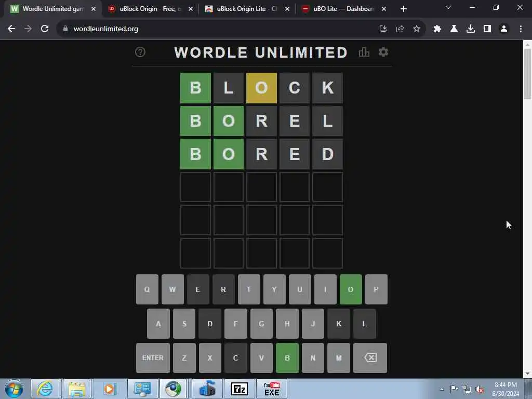This screenshot has height=399, width=532.
Task: Close the uBlock Origin Lite tab
Action: (x=287, y=9)
